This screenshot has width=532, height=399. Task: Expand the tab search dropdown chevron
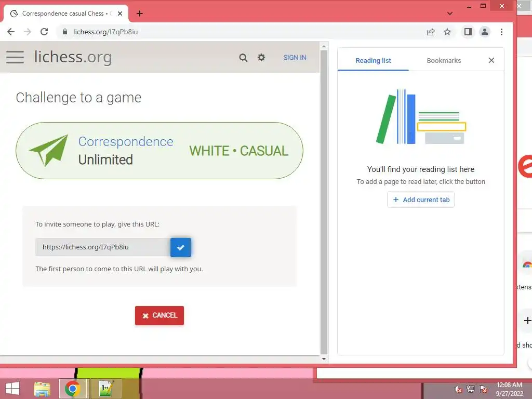[x=450, y=14]
